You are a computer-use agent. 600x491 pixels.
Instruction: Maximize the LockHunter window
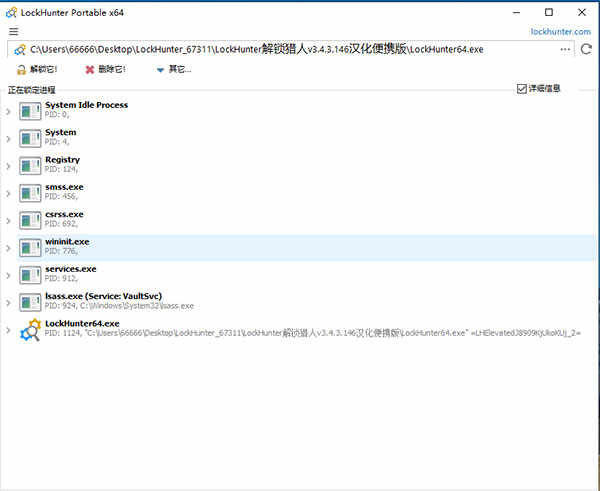(x=549, y=13)
